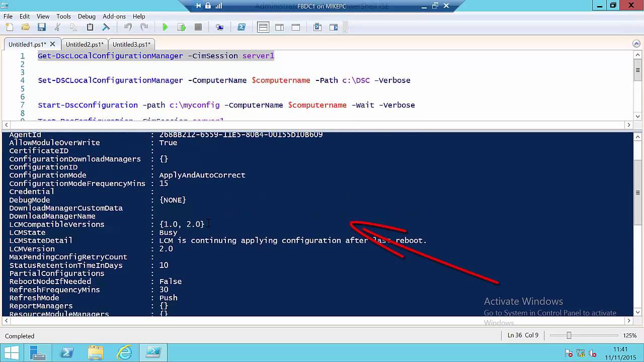Open the muted volume tray icon
The image size is (644, 362).
coord(593,353)
